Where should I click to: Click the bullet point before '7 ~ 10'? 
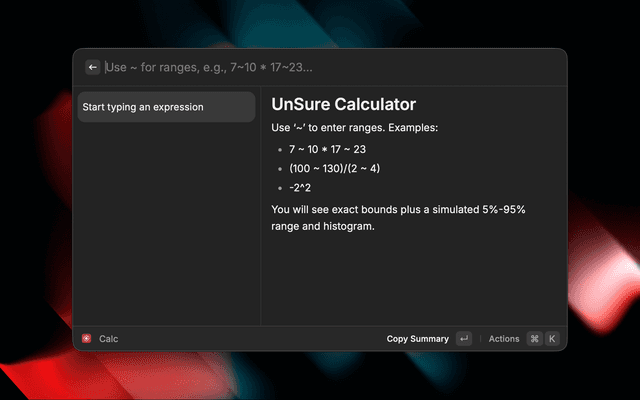tap(278, 149)
